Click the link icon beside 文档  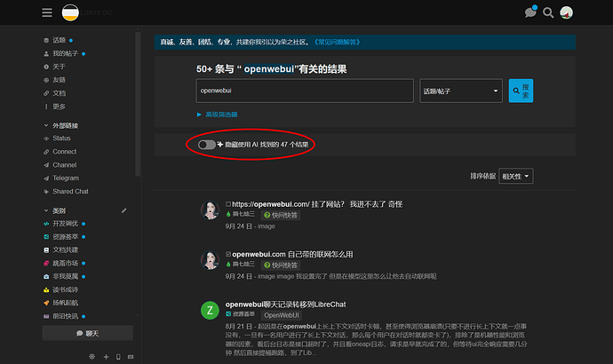(x=46, y=93)
